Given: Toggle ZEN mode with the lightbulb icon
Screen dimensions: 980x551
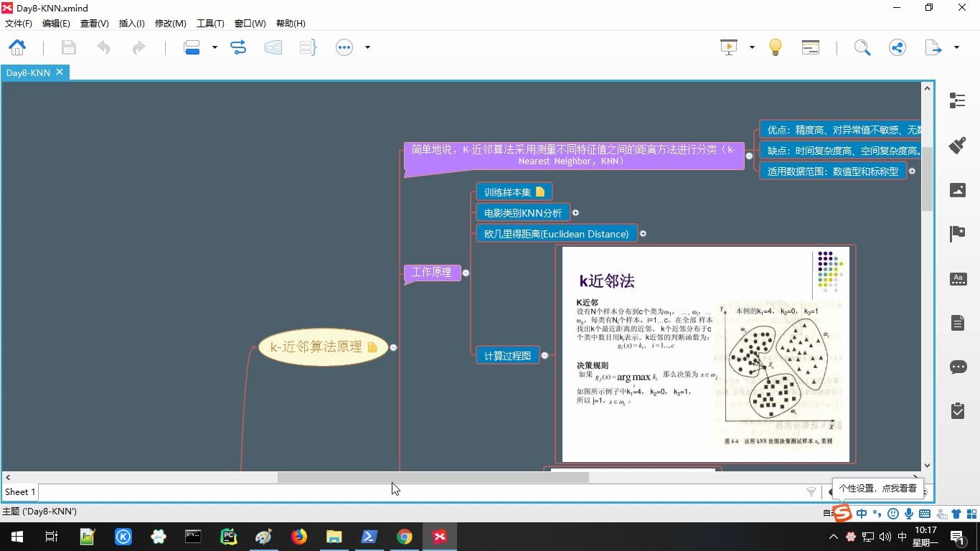Looking at the screenshot, I should click(x=776, y=46).
